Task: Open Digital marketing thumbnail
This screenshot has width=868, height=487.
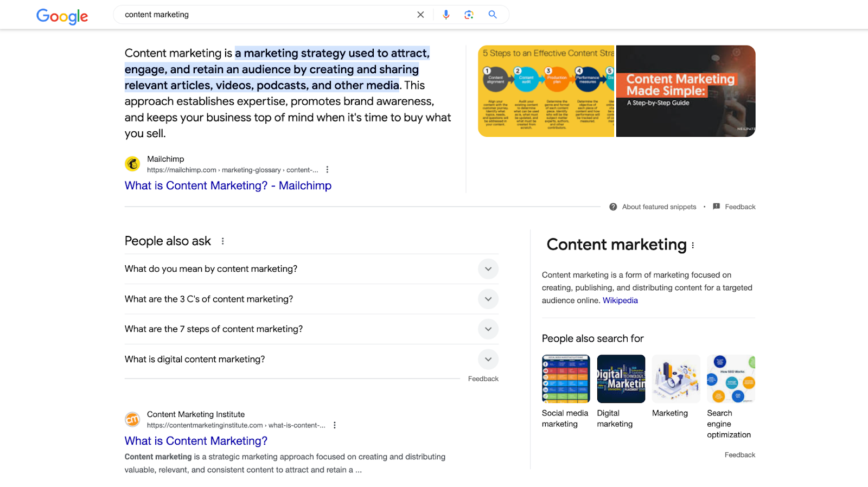Action: [x=621, y=379]
